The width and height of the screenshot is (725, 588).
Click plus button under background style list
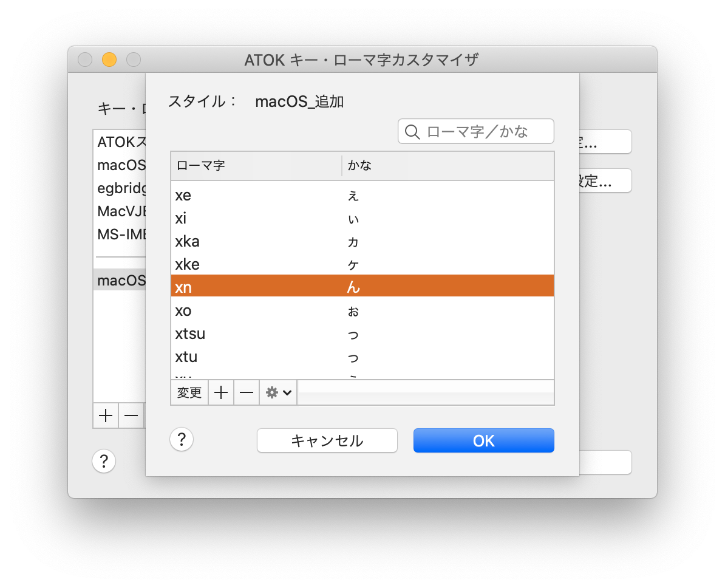coord(106,416)
